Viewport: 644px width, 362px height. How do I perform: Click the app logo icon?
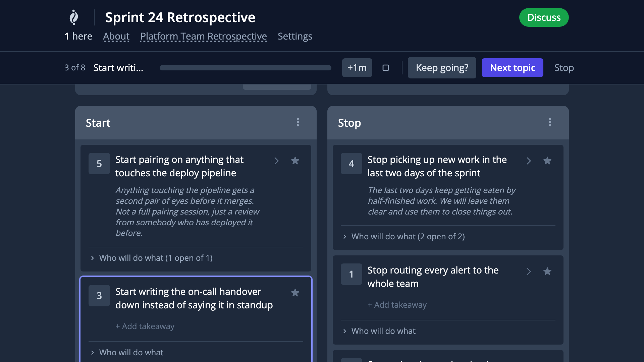74,17
